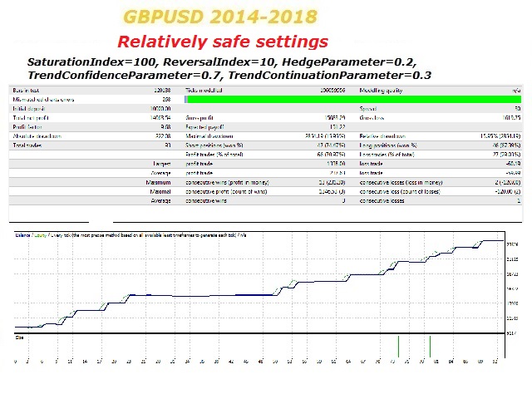This screenshot has height=399, width=532.
Task: Click the "Ticks modelled" label
Action: [x=204, y=91]
